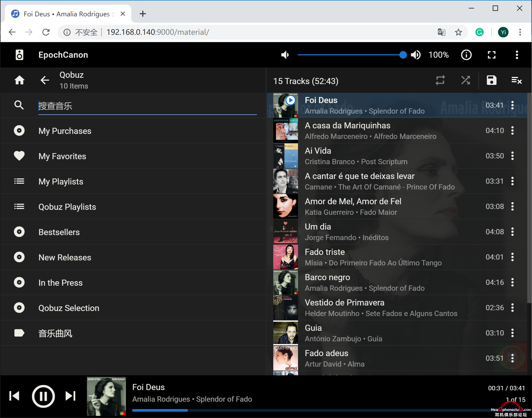Select the Guia track by António Zambujo
Image resolution: width=532 pixels, height=418 pixels.
(397, 333)
